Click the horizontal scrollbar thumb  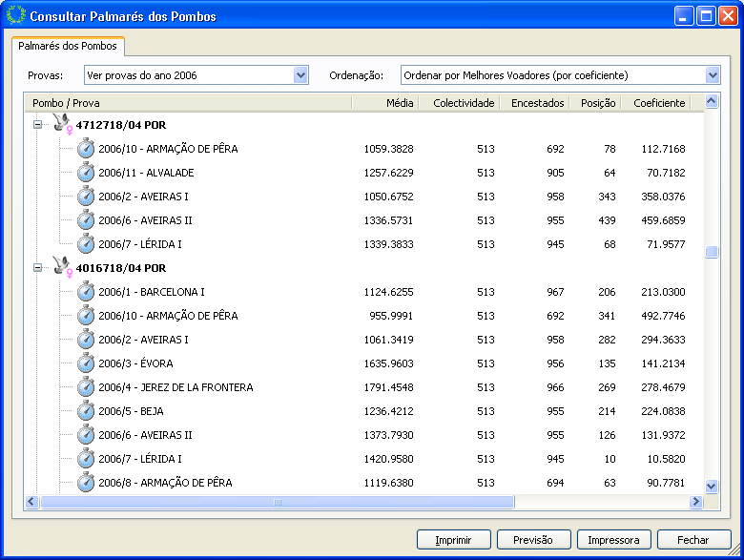(x=277, y=501)
